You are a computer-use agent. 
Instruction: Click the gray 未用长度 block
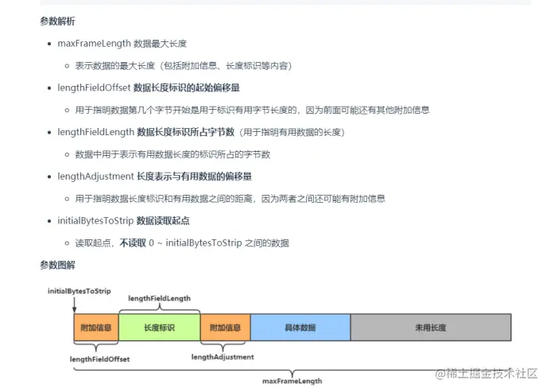coord(431,328)
